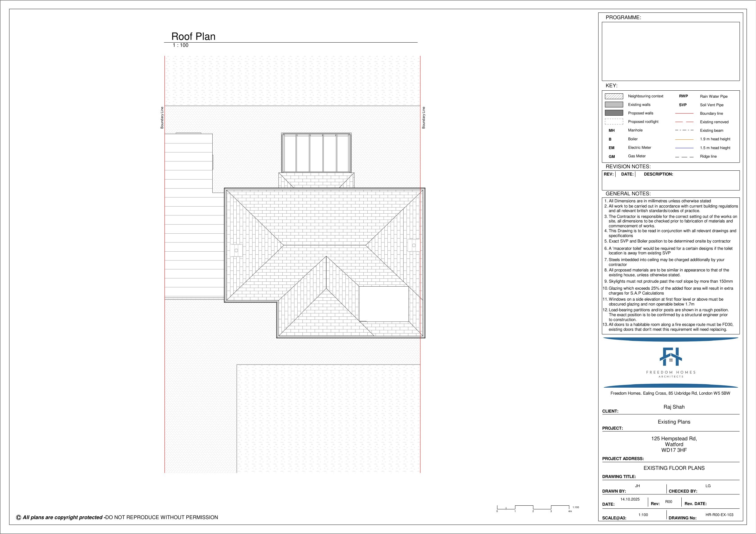The image size is (756, 534).
Task: Click the date 14.10.2025 field
Action: pyautogui.click(x=630, y=499)
